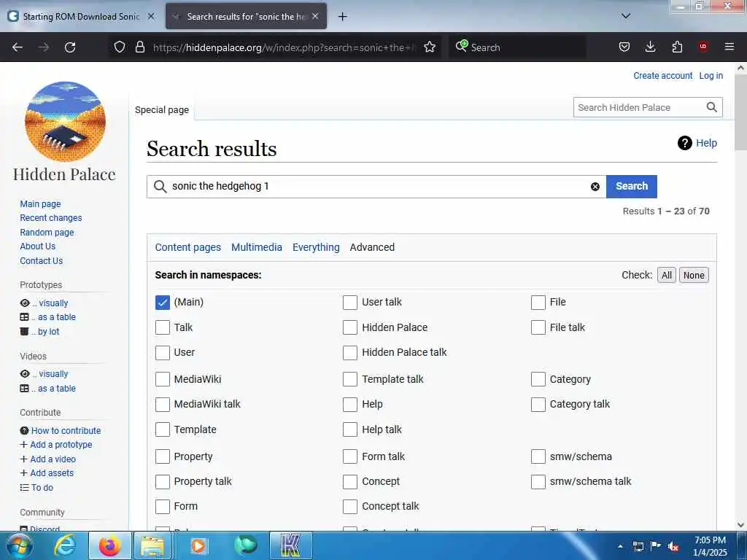The width and height of the screenshot is (747, 560).
Task: Open the Pocket save icon
Action: (x=624, y=47)
